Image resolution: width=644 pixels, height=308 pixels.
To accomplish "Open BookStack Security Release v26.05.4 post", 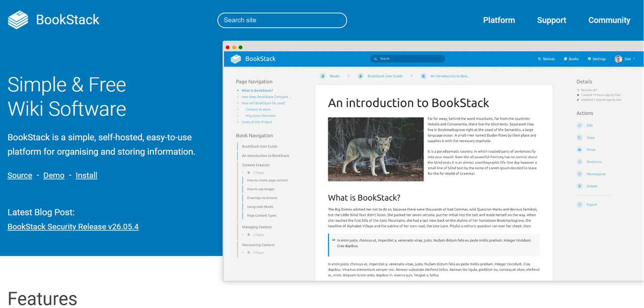I will click(73, 226).
